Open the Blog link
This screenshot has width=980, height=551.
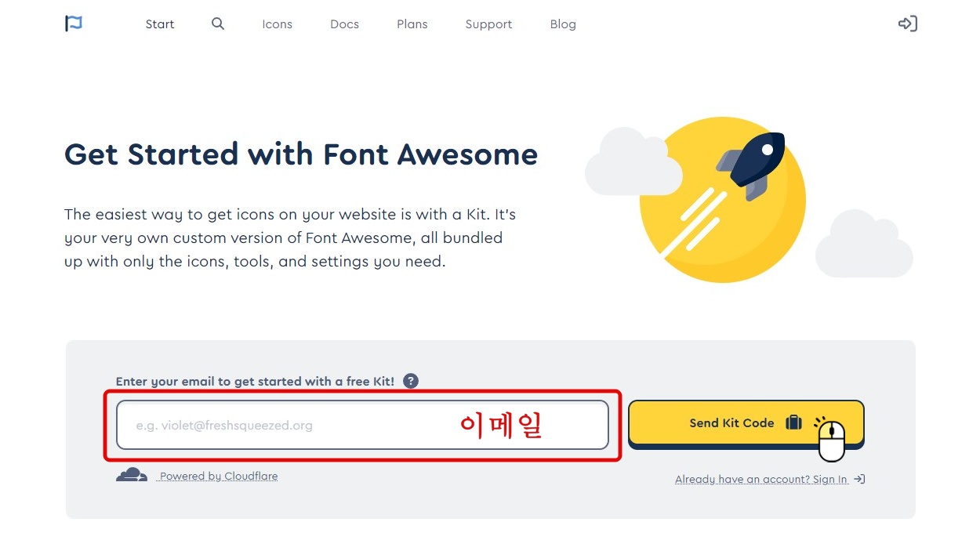[563, 24]
